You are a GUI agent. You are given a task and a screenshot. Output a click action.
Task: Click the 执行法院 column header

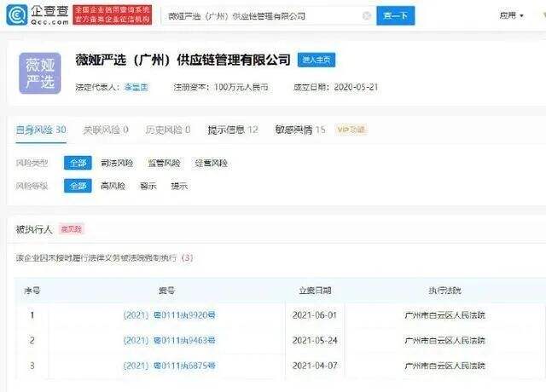point(445,291)
